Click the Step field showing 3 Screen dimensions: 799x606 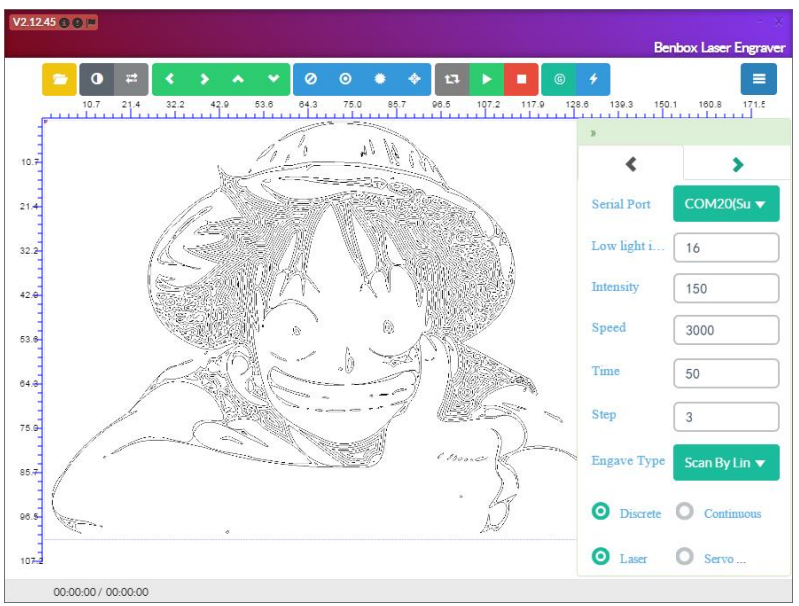pyautogui.click(x=726, y=417)
